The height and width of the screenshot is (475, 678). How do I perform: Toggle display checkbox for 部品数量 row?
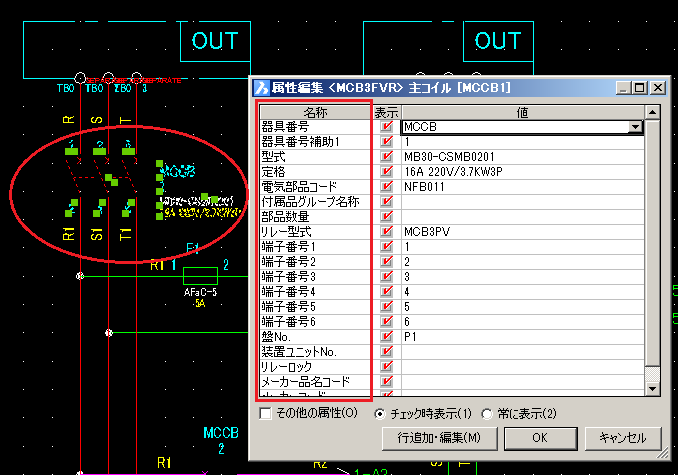click(387, 217)
